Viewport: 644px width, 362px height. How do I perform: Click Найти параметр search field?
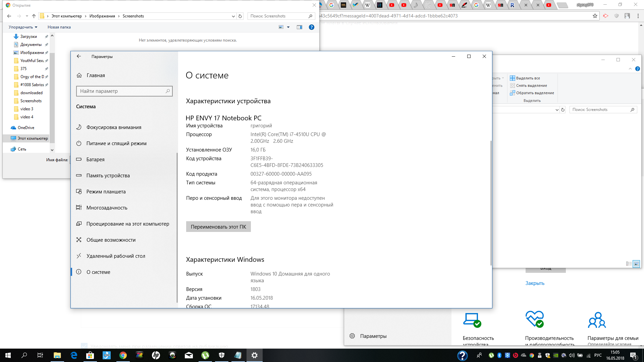coord(124,91)
